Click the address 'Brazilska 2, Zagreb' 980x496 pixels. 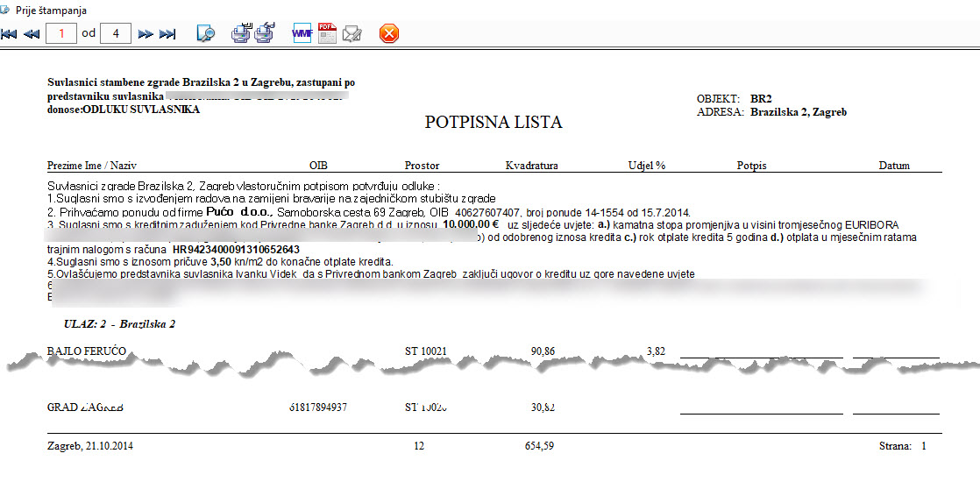pos(799,112)
